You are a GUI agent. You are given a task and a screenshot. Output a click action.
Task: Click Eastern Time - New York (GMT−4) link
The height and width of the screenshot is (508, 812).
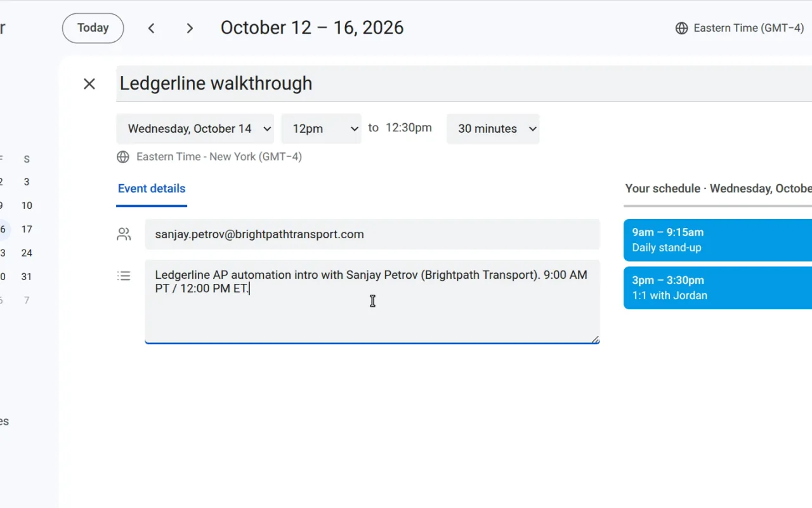(x=219, y=157)
